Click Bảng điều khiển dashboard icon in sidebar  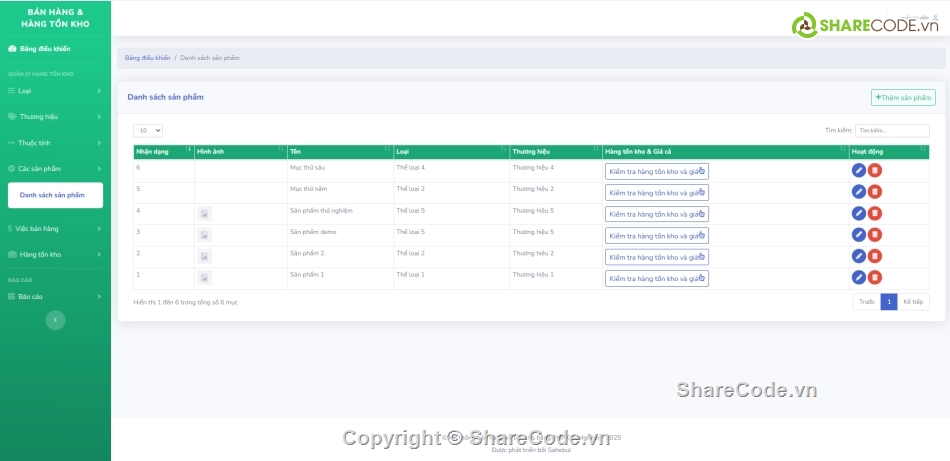click(12, 48)
